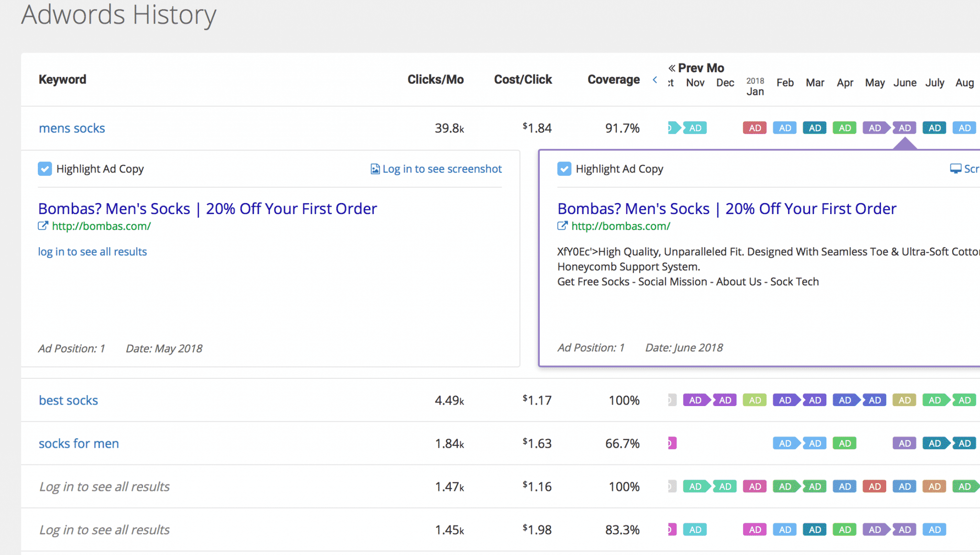Open http://bombas.com/ URL in June panel
Viewport: 980px width, 555px height.
[x=621, y=226]
